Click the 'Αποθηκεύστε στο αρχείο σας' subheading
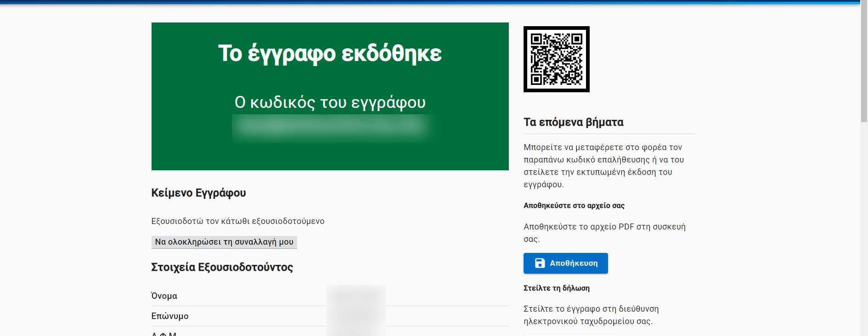 pos(574,206)
